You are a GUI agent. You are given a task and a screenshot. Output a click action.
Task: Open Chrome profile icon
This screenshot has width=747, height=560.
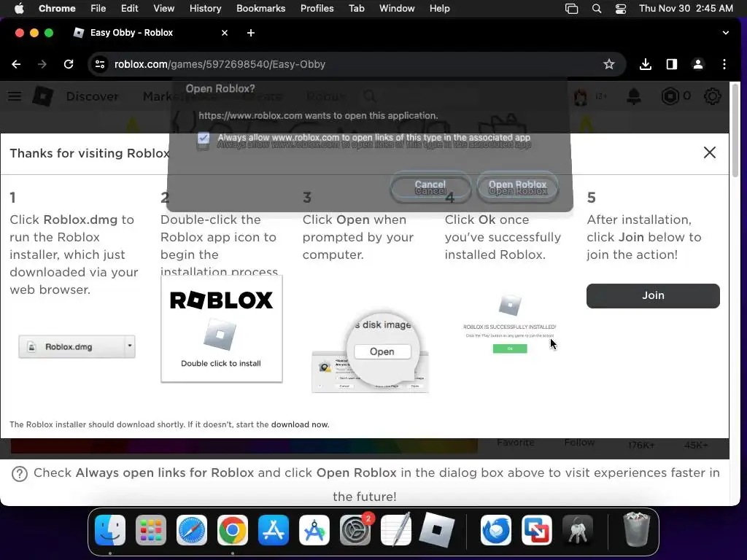(x=698, y=64)
